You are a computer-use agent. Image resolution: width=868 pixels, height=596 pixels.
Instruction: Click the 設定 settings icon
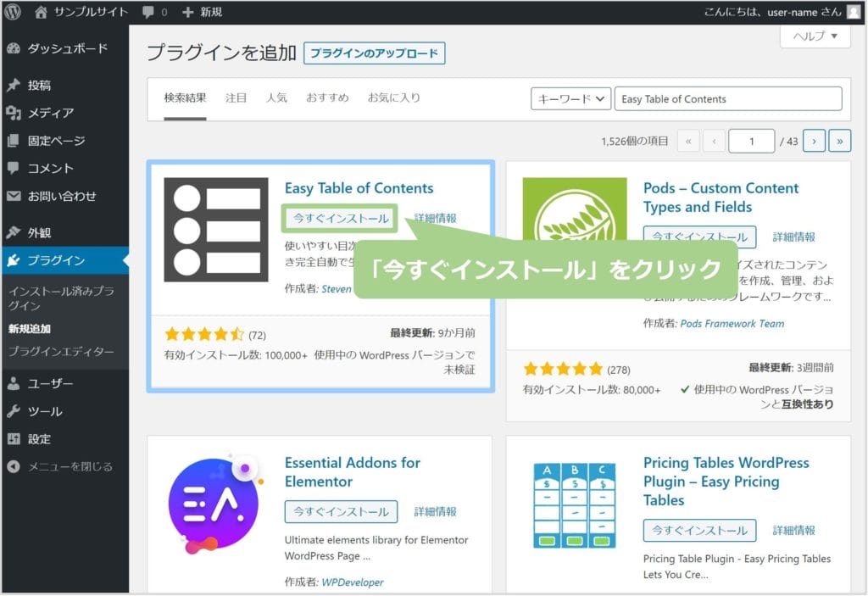[14, 438]
